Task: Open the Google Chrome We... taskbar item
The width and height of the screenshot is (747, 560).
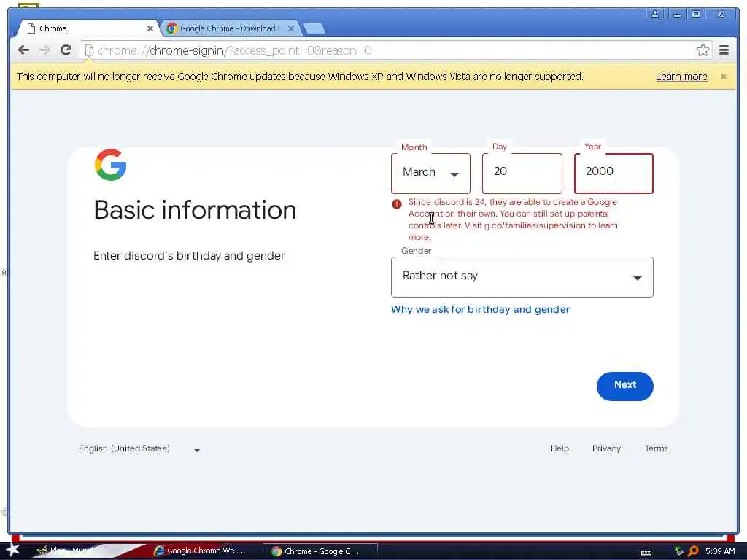Action: coord(198,551)
